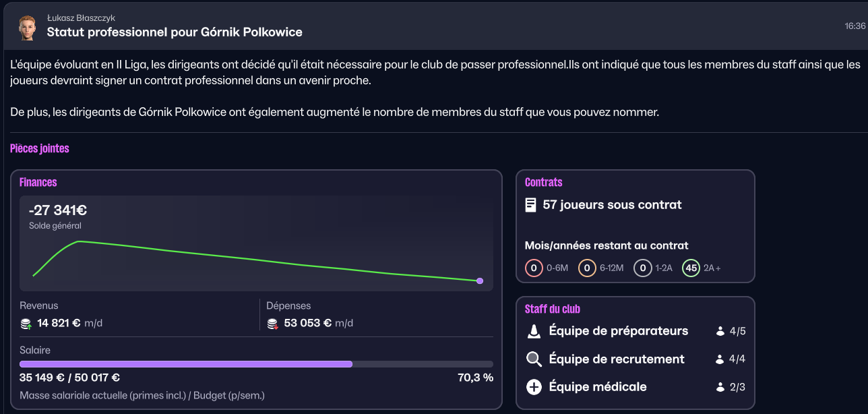This screenshot has height=414, width=868.
Task: Click Łukasz Błaszczyk's avatar portrait
Action: [26, 27]
